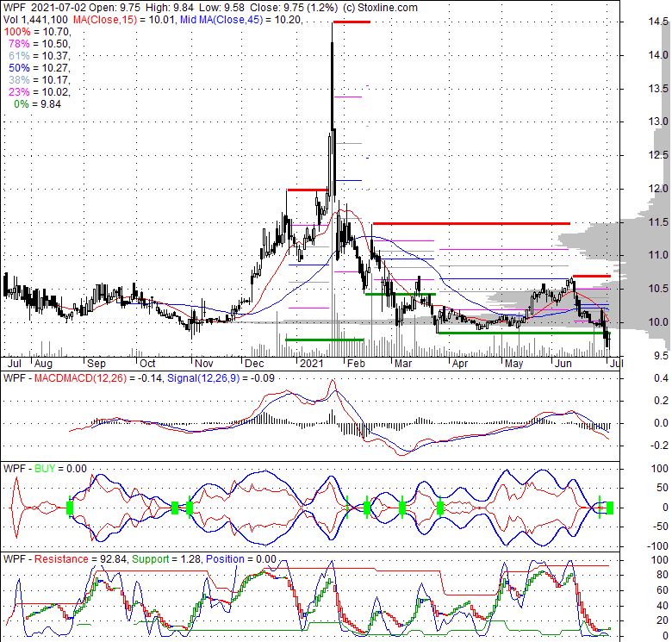
Task: Click the green support line near 9.84 in April-June
Action: (x=523, y=333)
